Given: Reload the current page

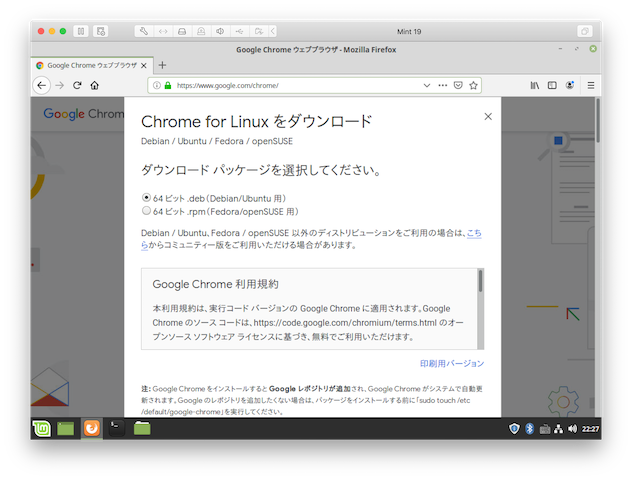Looking at the screenshot, I should point(77,85).
